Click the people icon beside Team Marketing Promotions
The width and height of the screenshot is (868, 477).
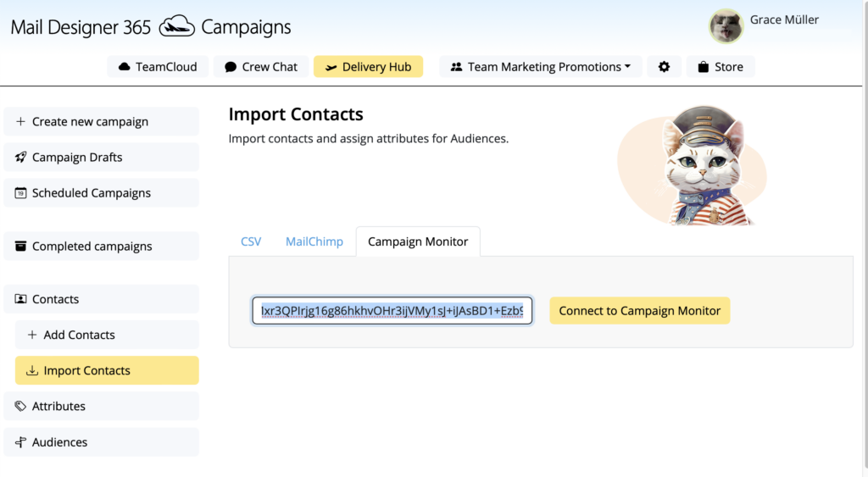pyautogui.click(x=456, y=67)
